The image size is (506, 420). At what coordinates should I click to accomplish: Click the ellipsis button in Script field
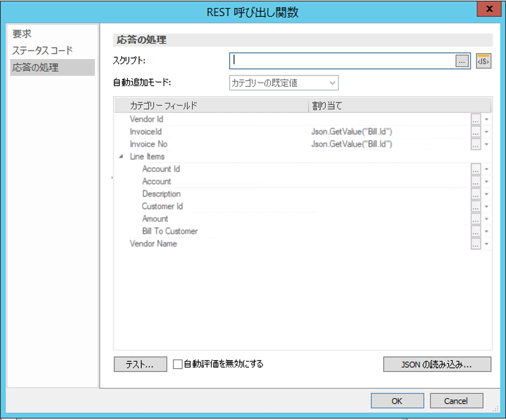[x=462, y=61]
